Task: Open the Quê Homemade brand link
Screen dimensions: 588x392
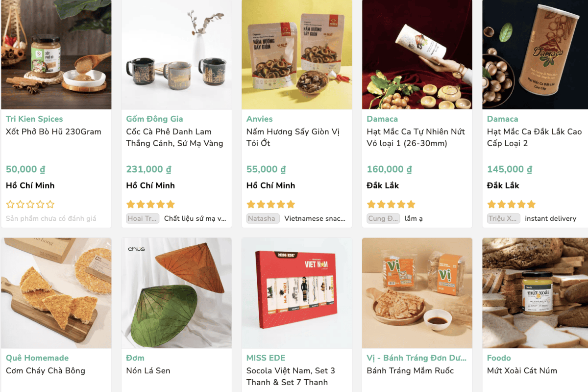Action: [37, 358]
